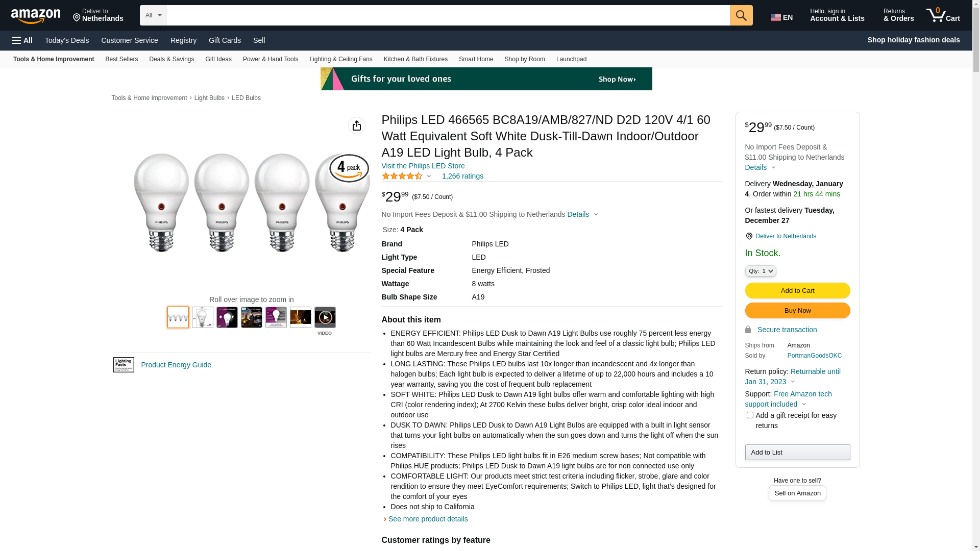Click the Amazon logo
The height and width of the screenshot is (551, 980).
(36, 16)
